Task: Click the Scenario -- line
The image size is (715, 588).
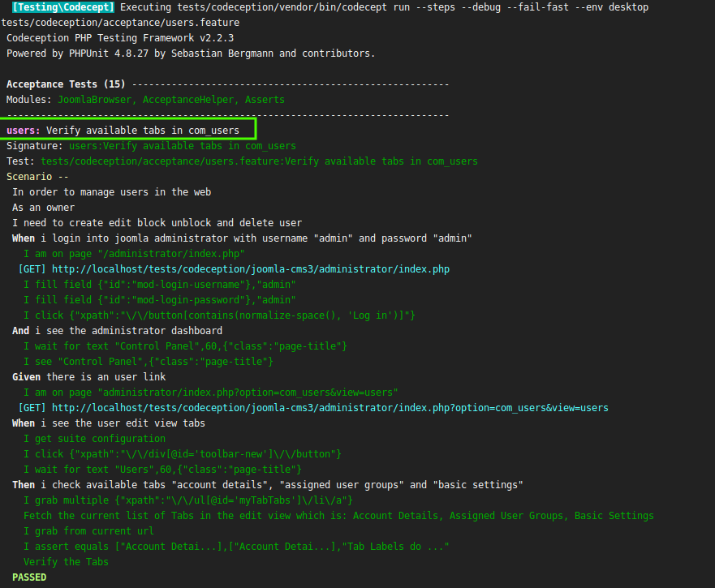Action: point(37,177)
